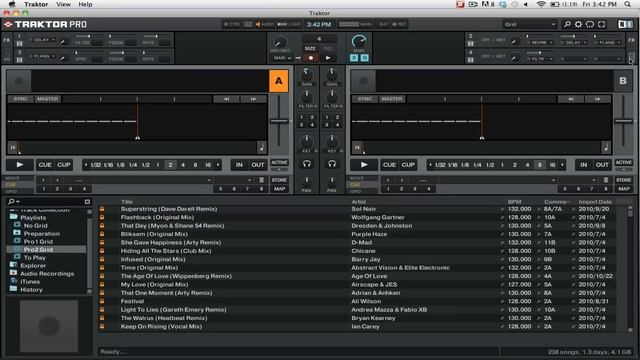Enable headphone cue for left mixer channel
The image size is (640, 360).
click(x=307, y=164)
